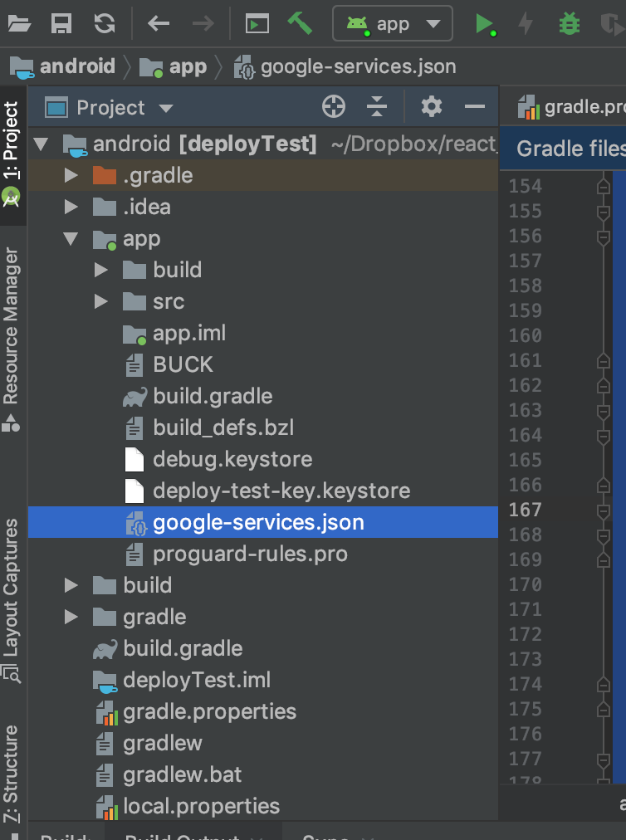The width and height of the screenshot is (626, 840).
Task: Expand the gradle folder
Action: pyautogui.click(x=71, y=617)
